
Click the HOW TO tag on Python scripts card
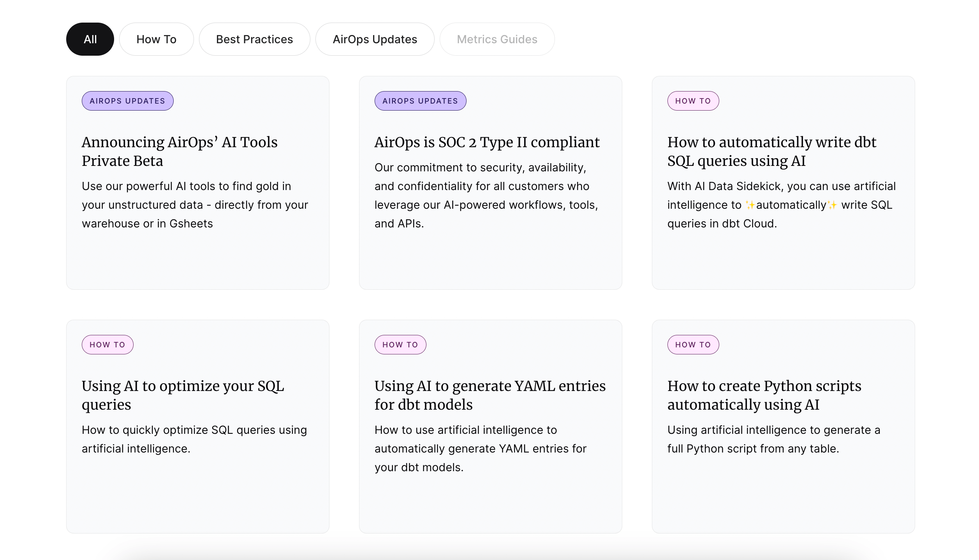coord(693,344)
